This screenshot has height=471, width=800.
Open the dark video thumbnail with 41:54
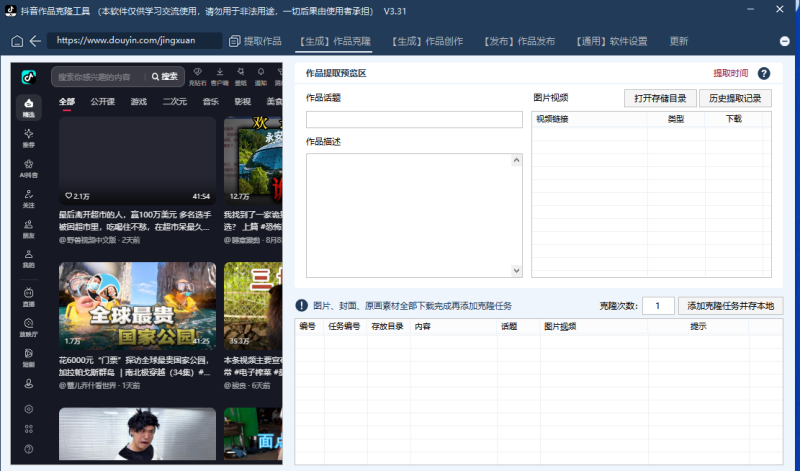[137, 161]
